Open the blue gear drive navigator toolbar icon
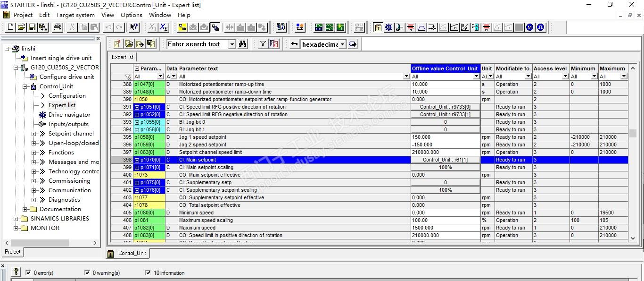This screenshot has height=281, width=644. point(388,27)
